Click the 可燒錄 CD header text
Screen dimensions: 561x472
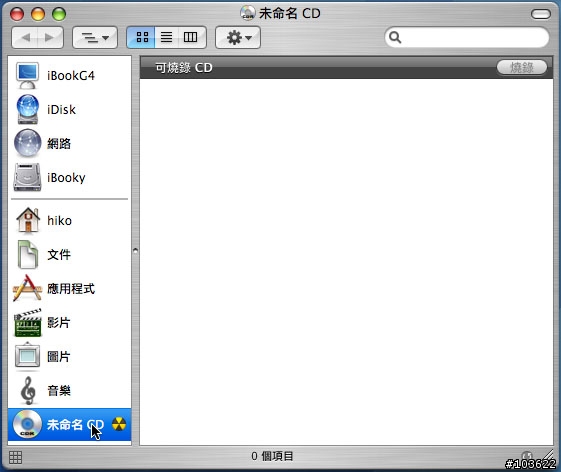(184, 68)
